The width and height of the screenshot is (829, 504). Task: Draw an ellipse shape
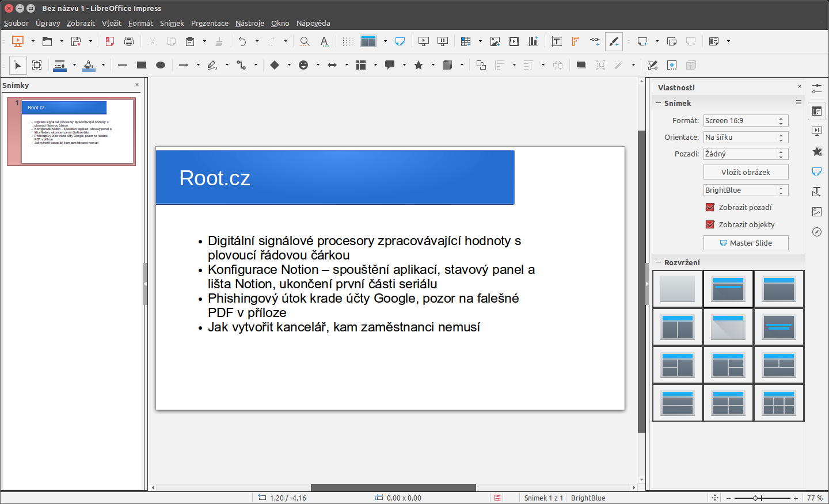161,64
